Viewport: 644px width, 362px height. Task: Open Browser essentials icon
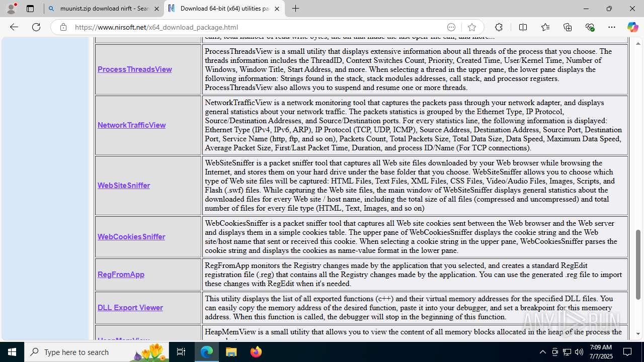pos(590,27)
